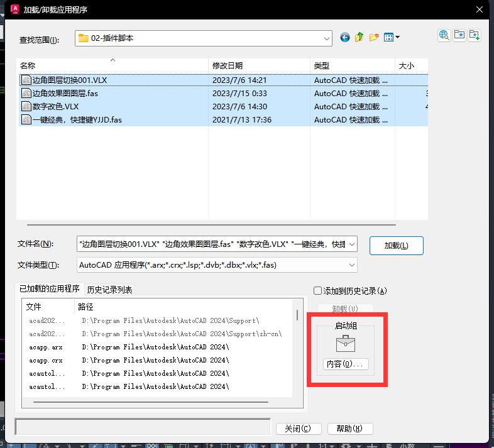494x448 pixels.
Task: Click the loaded applications horizontal scrollbar
Action: point(151,402)
